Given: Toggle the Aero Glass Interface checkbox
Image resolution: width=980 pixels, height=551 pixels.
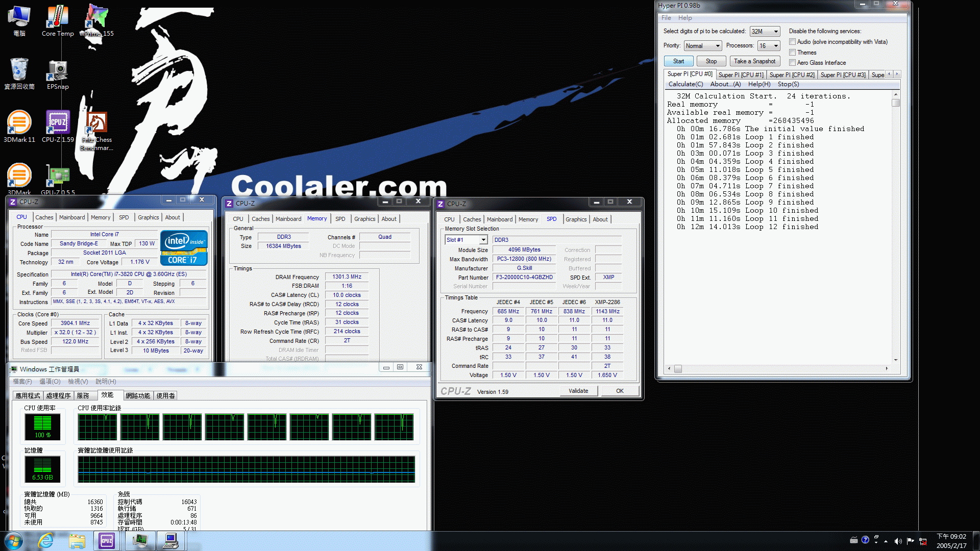Looking at the screenshot, I should (x=792, y=63).
